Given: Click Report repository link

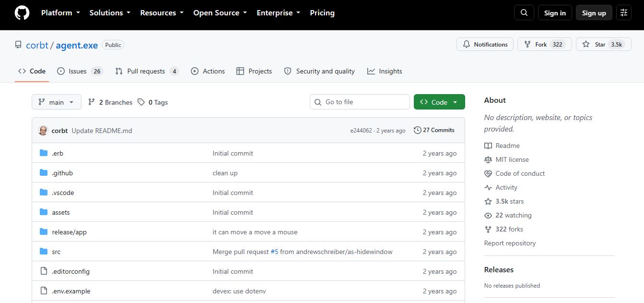Looking at the screenshot, I should [510, 243].
